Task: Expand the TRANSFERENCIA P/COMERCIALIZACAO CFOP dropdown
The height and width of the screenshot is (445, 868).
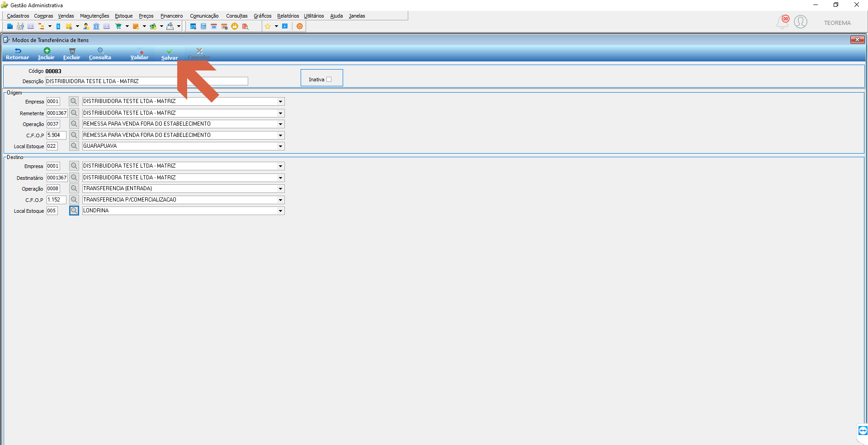Action: coord(280,200)
